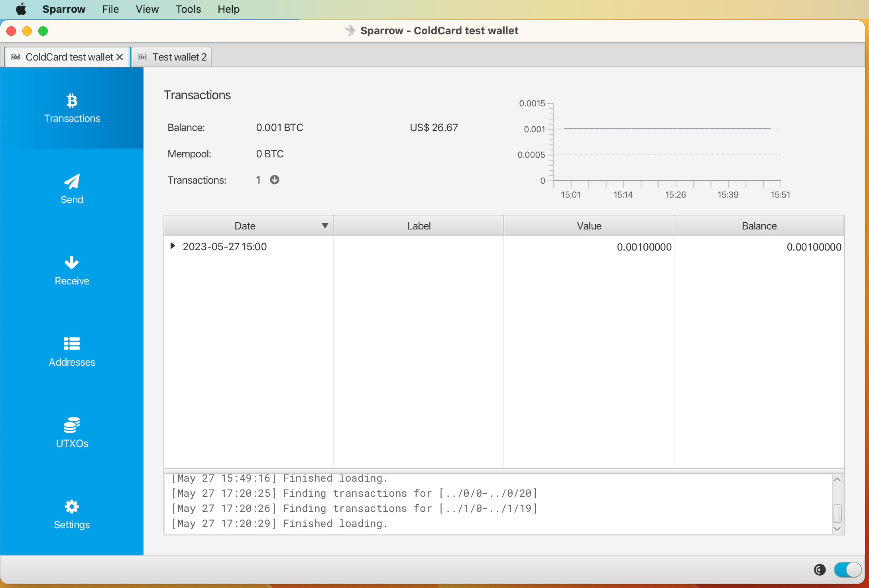Click the download arrow icon beside transaction count
The width and height of the screenshot is (869, 588).
[x=275, y=180]
